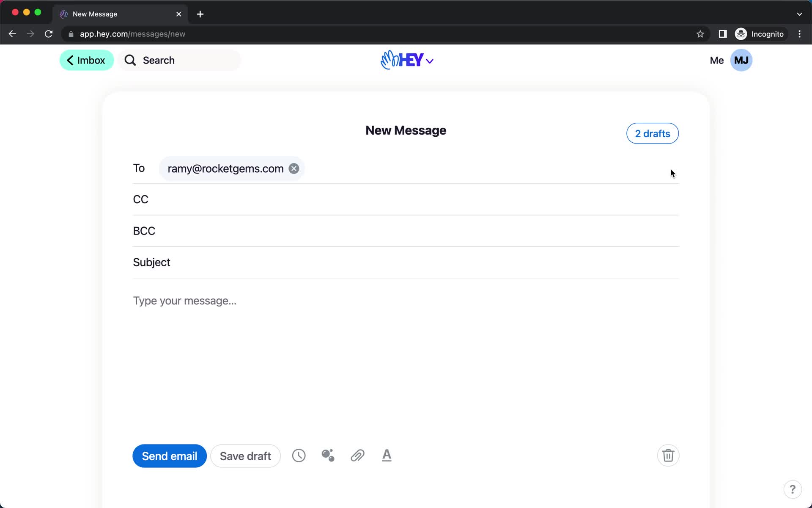The width and height of the screenshot is (812, 508).
Task: Open Chrome's three-dot menu
Action: click(799, 34)
